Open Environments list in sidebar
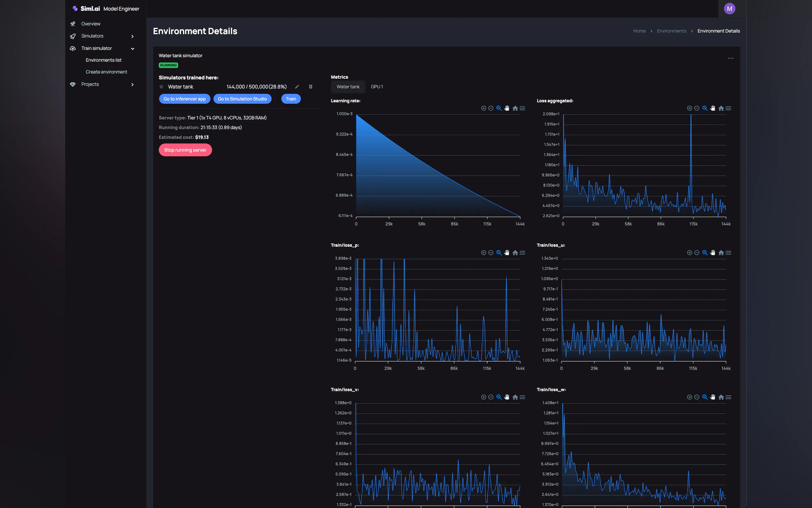The height and width of the screenshot is (508, 812). [x=103, y=60]
